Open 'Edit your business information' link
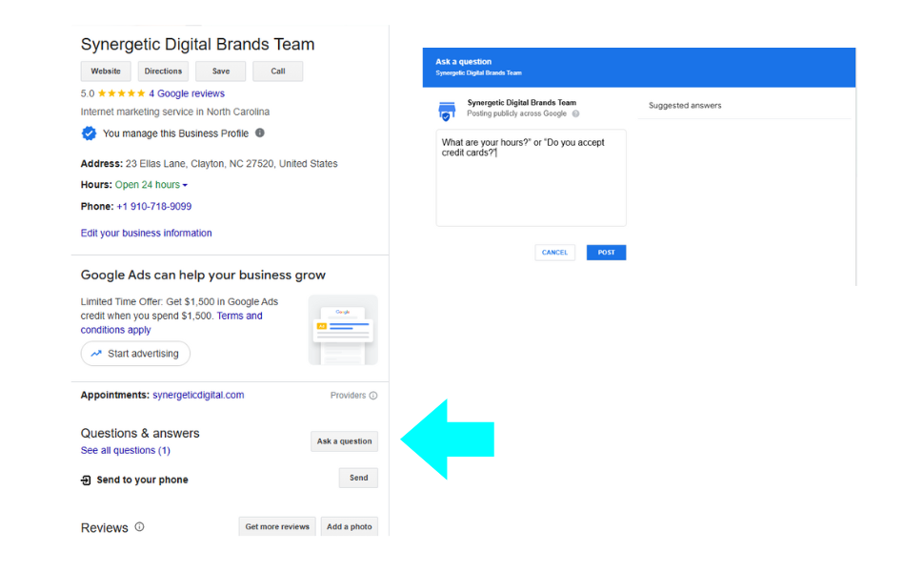The height and width of the screenshot is (572, 924). point(147,234)
